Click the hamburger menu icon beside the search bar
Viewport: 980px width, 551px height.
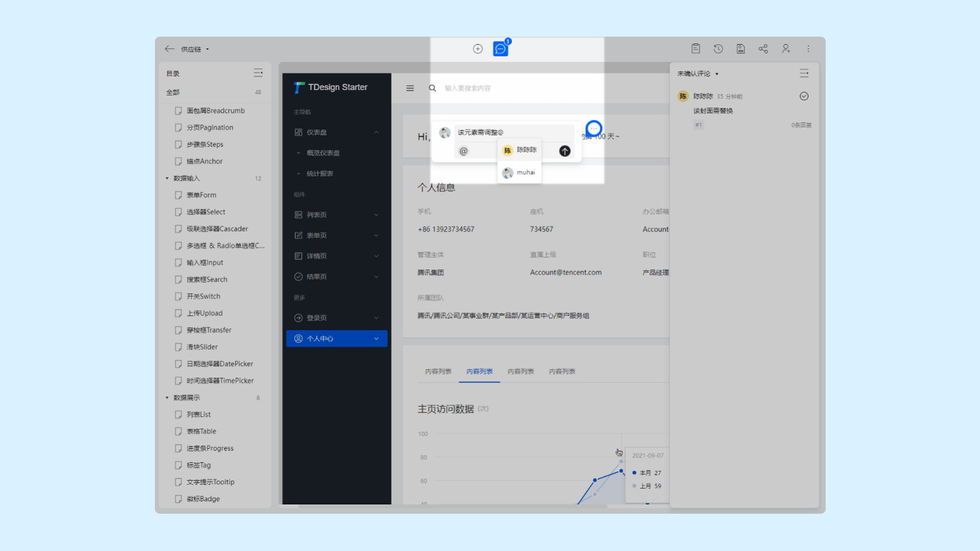410,88
